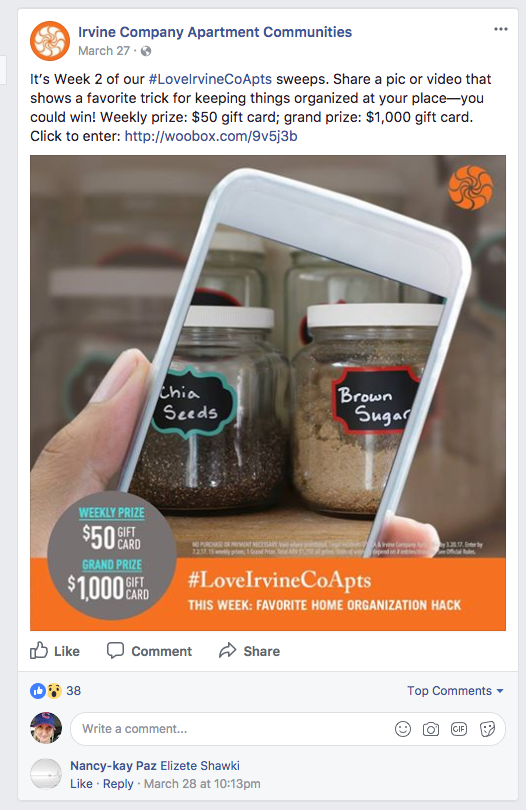Click the wow reaction emoji icon

54,691
